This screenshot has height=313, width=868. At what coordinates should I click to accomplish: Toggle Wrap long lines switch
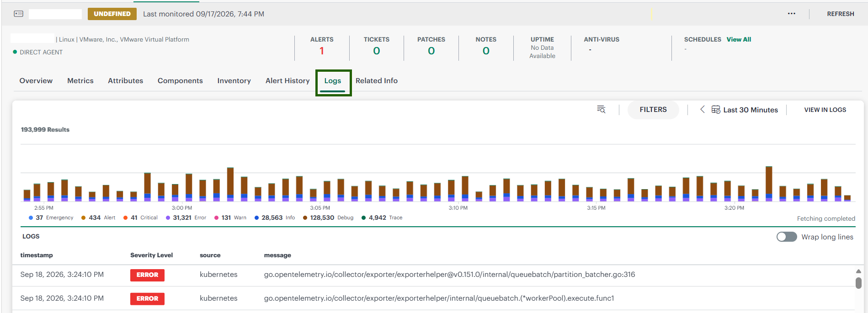(787, 237)
